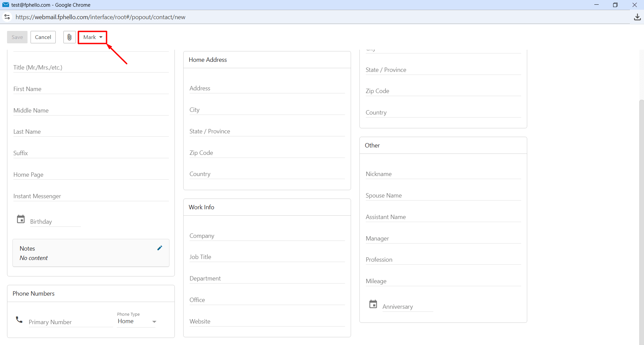The image size is (644, 345).
Task: Click the Company field
Action: click(267, 236)
